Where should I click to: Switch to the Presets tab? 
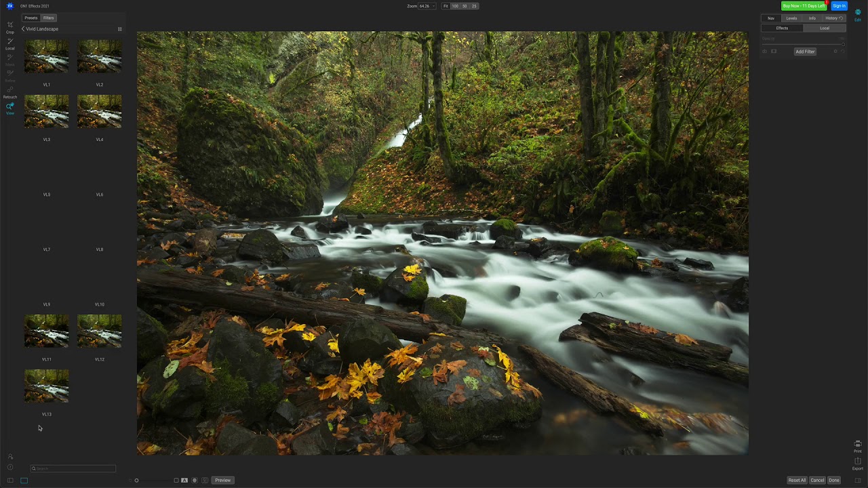[31, 18]
